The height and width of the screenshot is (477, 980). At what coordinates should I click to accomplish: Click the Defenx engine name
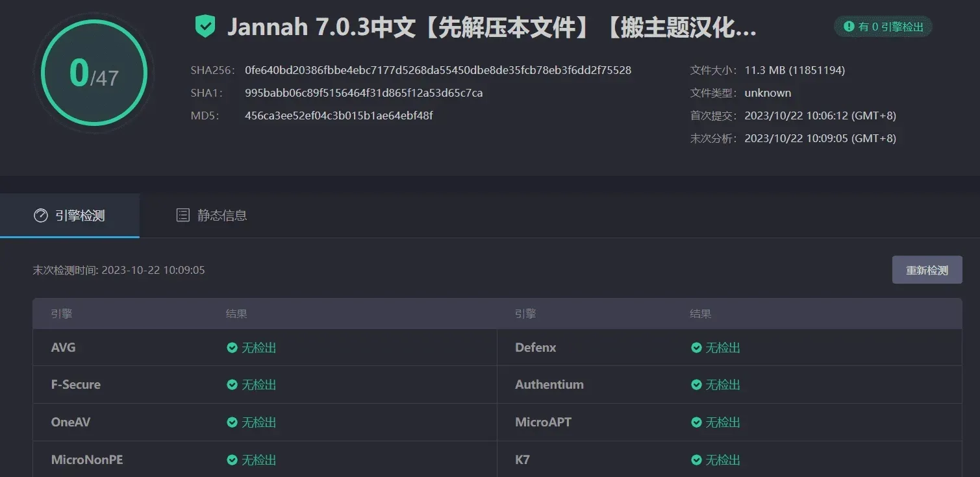[x=536, y=347]
